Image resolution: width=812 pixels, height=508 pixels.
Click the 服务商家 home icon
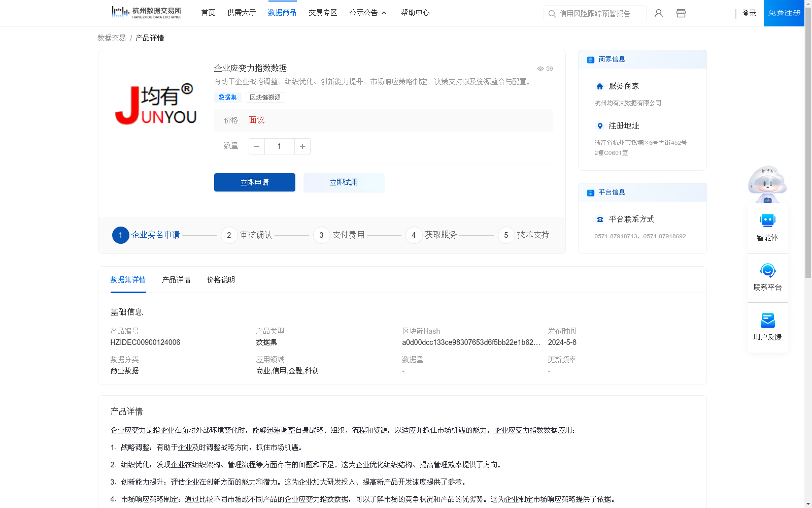[x=600, y=86]
